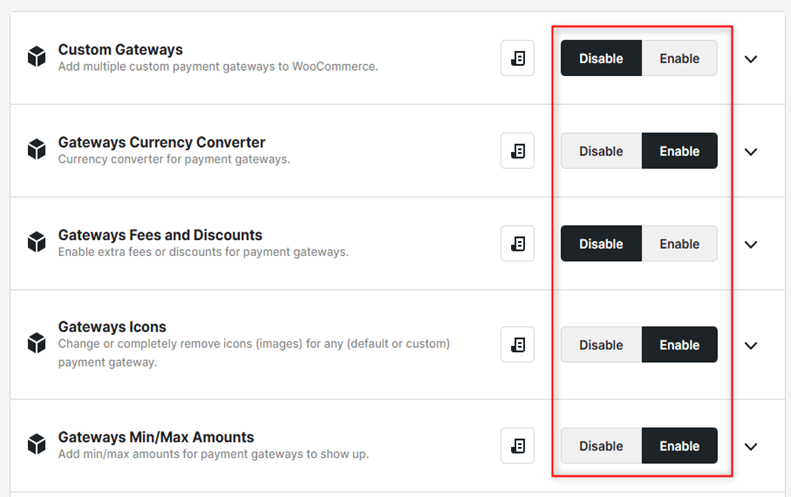Screen dimensions: 791x497
Task: Disable the Gateways Icons module
Action: [601, 345]
